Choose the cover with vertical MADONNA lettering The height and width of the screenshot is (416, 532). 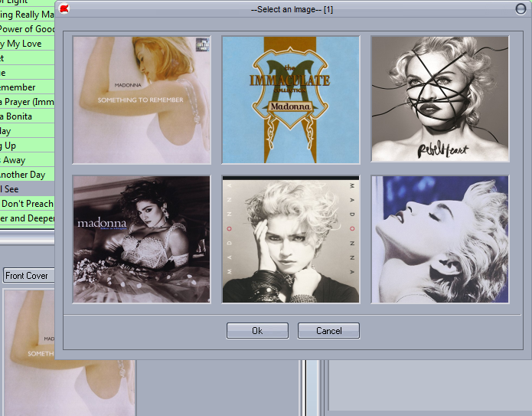pyautogui.click(x=291, y=240)
